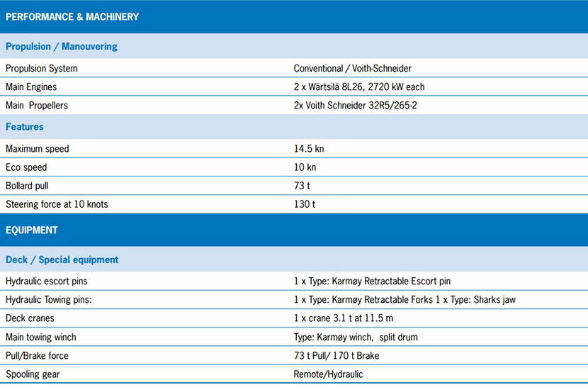Click the Eco speed label
This screenshot has height=385, width=588.
tap(28, 167)
